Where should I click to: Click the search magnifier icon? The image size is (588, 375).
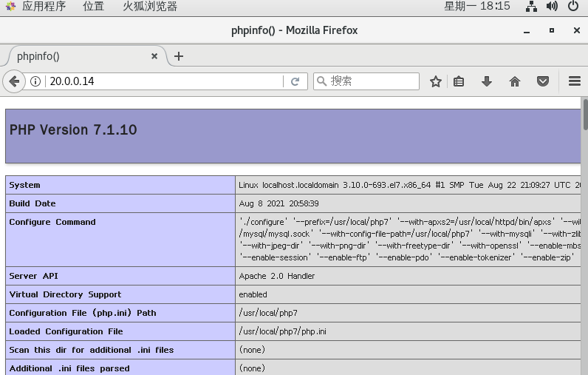[x=321, y=81]
